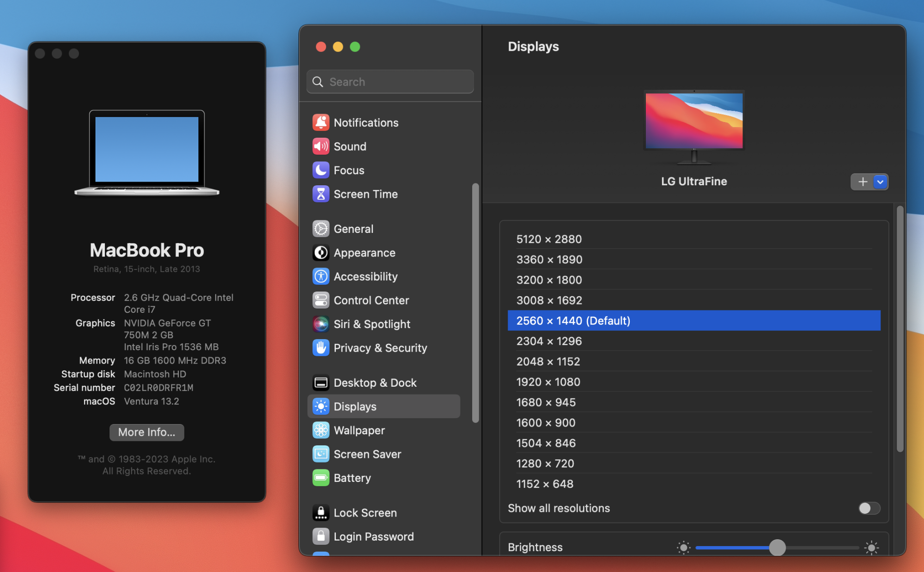Select 3360 × 1890 resolution
This screenshot has width=924, height=572.
point(694,259)
